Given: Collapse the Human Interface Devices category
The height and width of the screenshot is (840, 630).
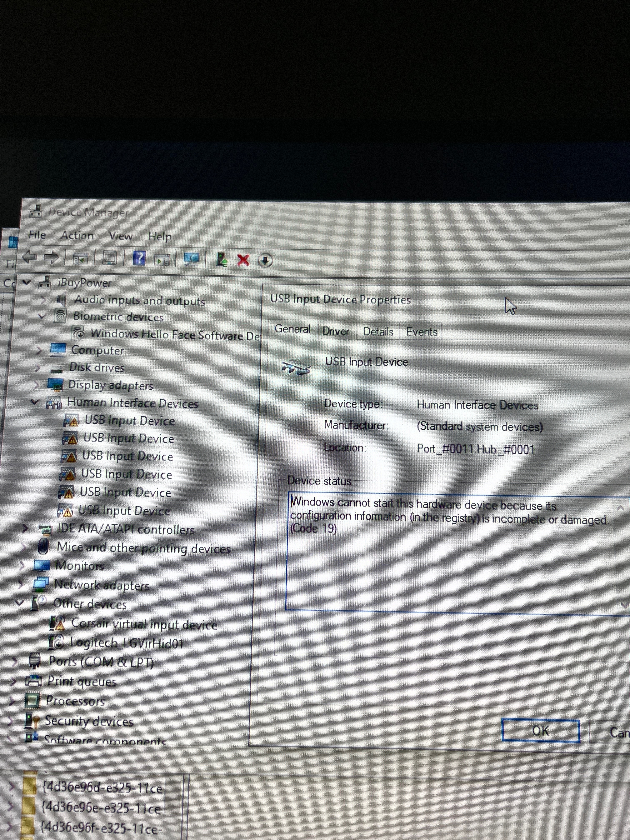Looking at the screenshot, I should pyautogui.click(x=35, y=402).
